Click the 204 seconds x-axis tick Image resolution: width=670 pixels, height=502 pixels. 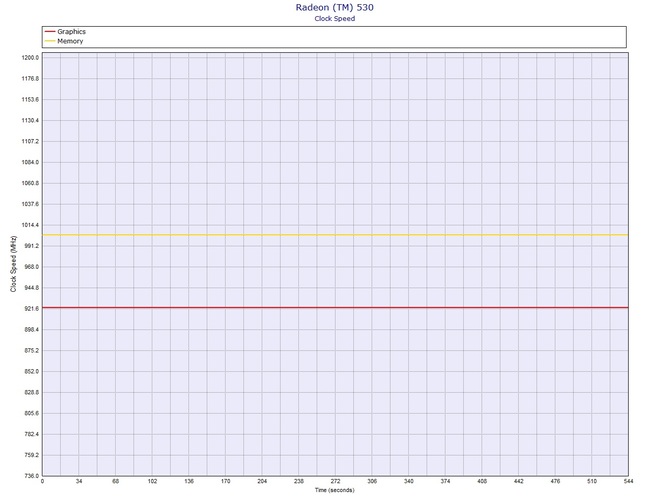[x=262, y=481]
